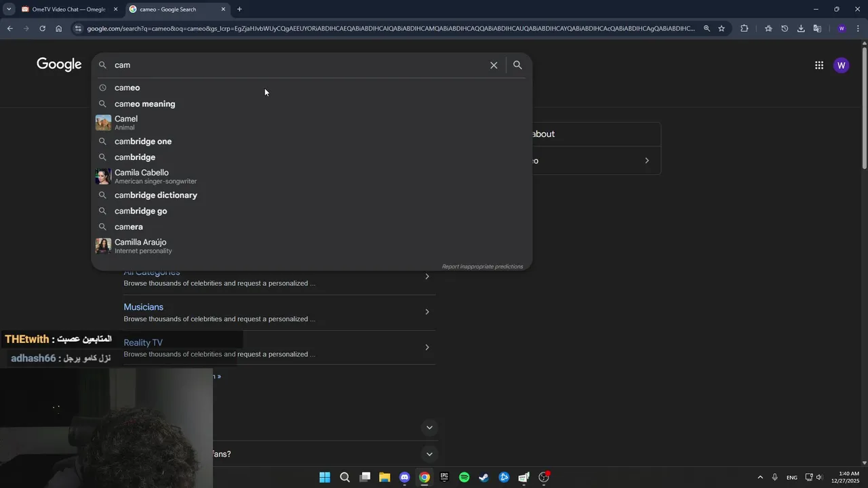
Task: Clear the search box with the X icon
Action: (x=494, y=65)
